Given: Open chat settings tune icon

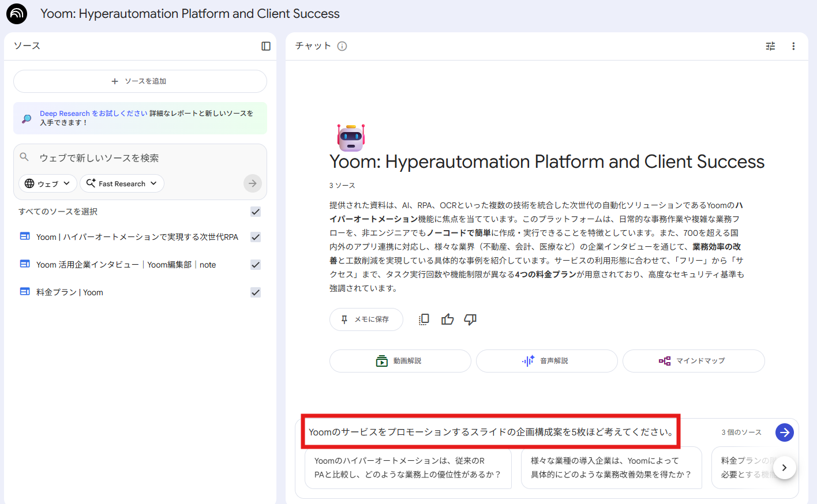Looking at the screenshot, I should click(x=770, y=46).
